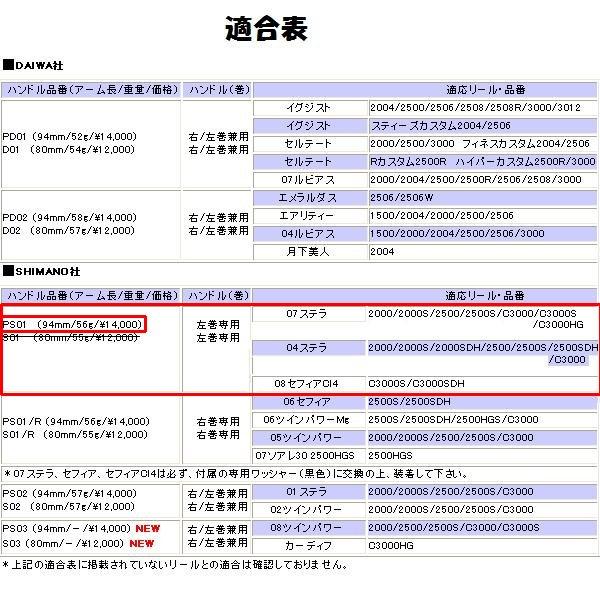Select PS02 (94mm/57g/¥14,000) entry
This screenshot has width=600, height=600.
coord(70,494)
